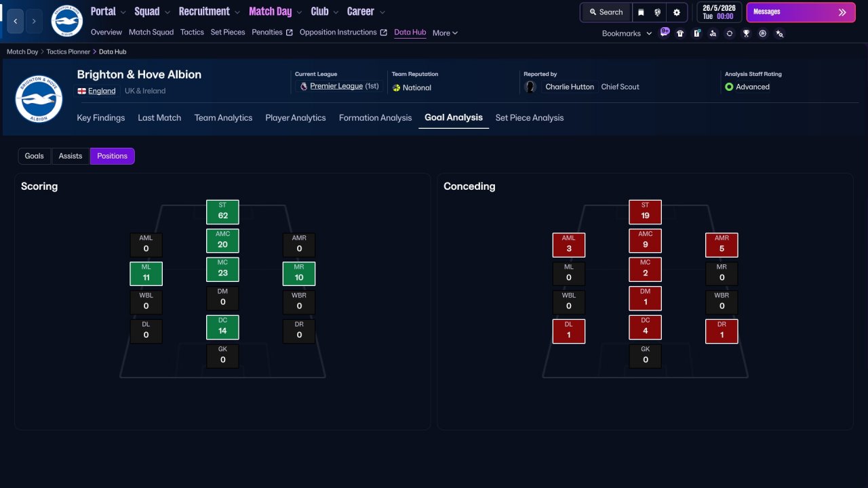Viewport: 868px width, 488px height.
Task: Open the Messages button
Action: [800, 12]
